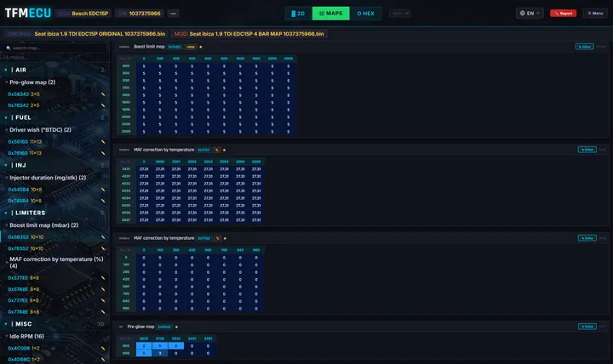Collapse the MISC category
Screen dimensions: 613x364
tap(6, 324)
